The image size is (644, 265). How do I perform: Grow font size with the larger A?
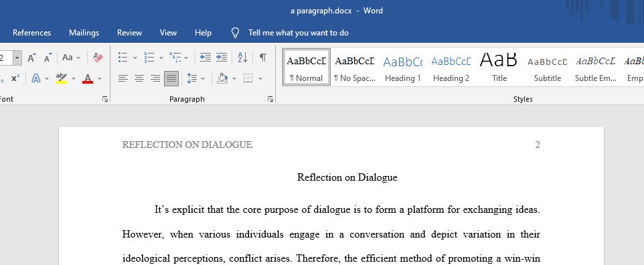(32, 58)
